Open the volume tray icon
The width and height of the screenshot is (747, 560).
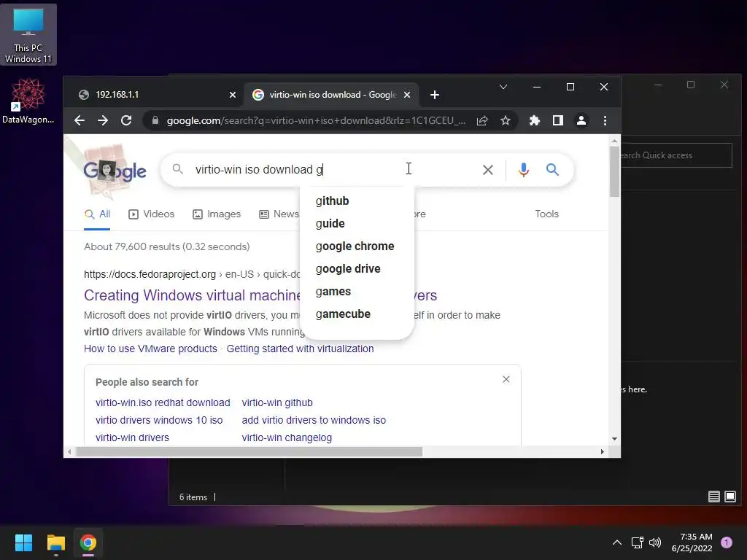[656, 542]
